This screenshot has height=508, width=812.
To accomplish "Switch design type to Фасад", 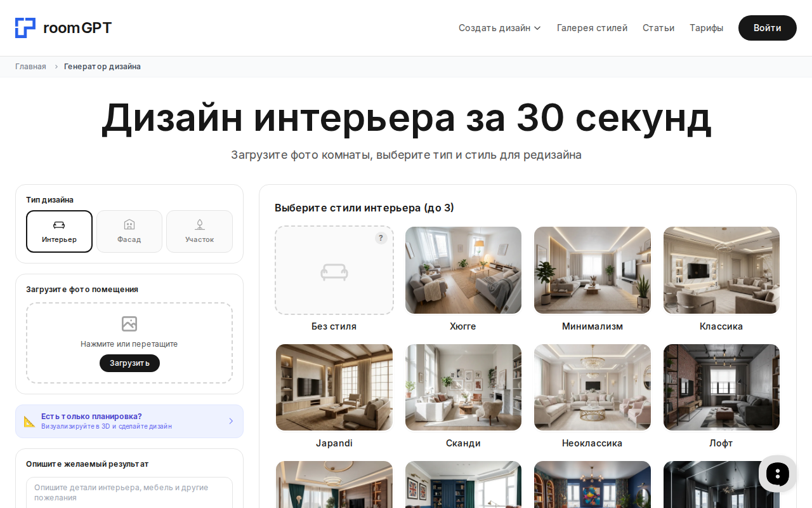I will 129,231.
